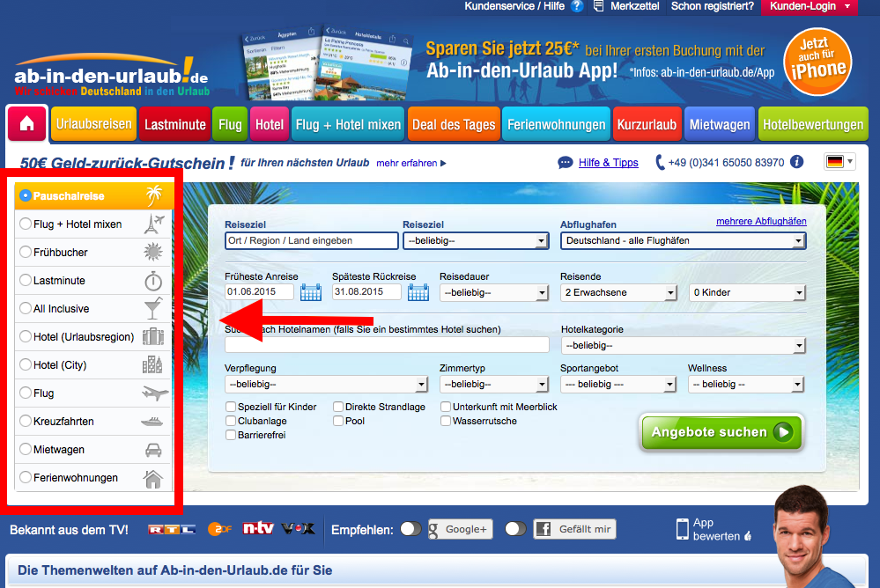The image size is (880, 588).
Task: Click the phone handset icon
Action: (x=661, y=163)
